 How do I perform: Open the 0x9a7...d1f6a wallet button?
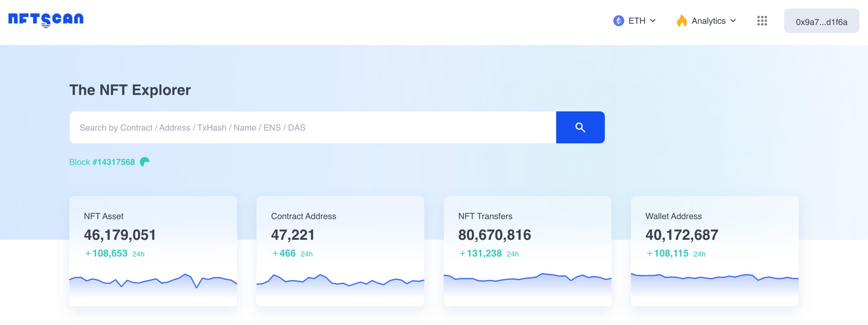coord(821,21)
